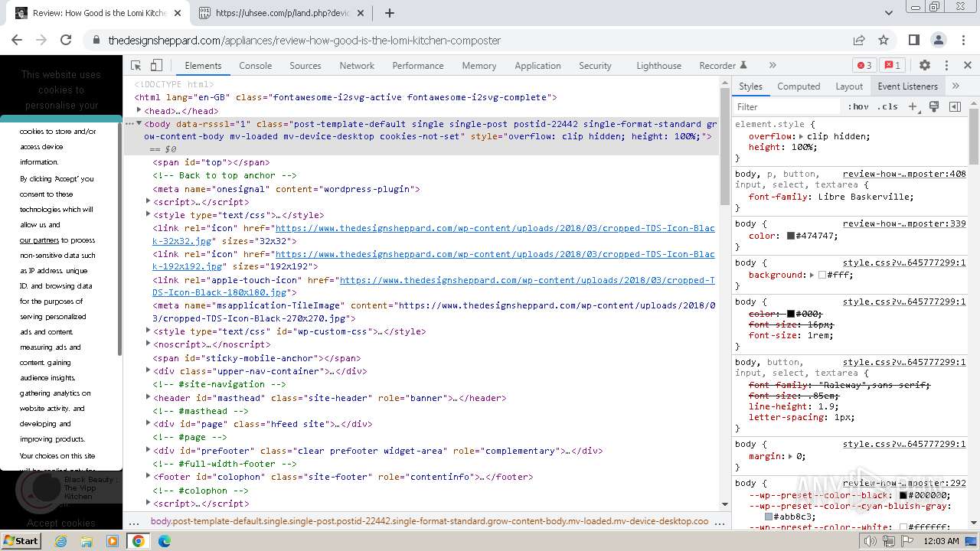Collapse the body element node
This screenshot has width=980, height=551.
click(x=139, y=123)
